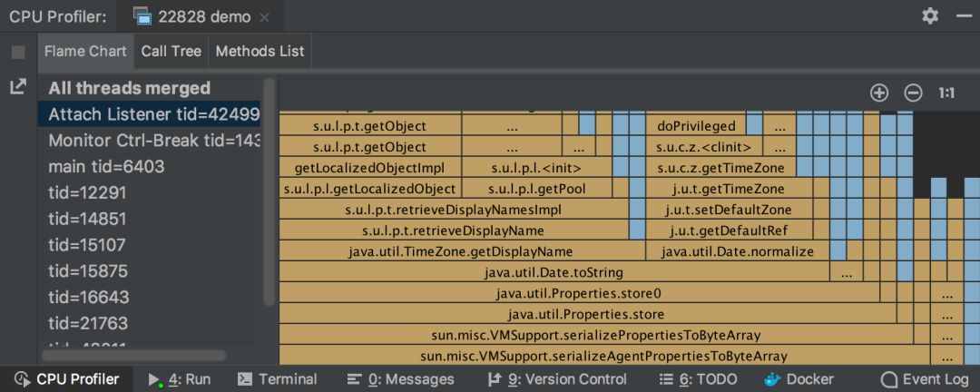Open the Docker tool window

(x=799, y=379)
